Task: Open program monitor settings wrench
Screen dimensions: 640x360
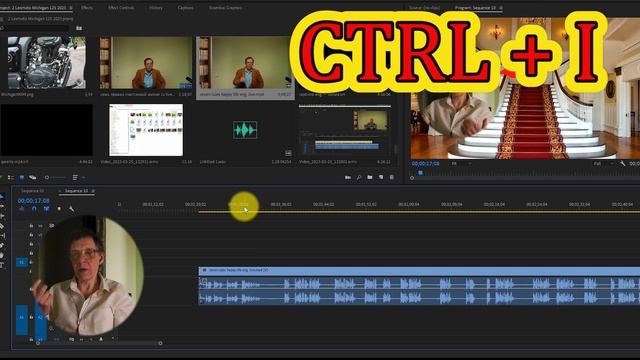Action: click(622, 163)
